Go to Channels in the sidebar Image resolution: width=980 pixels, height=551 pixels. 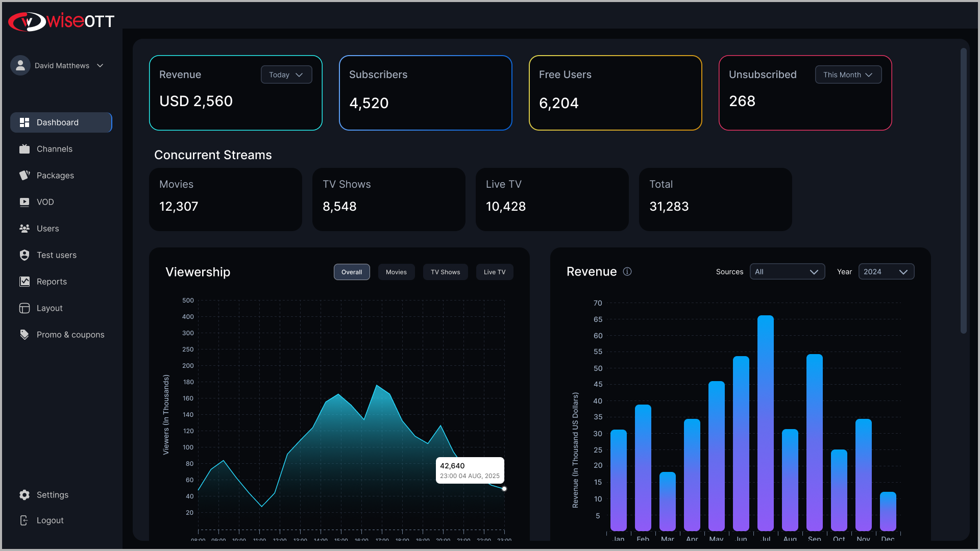pyautogui.click(x=61, y=149)
